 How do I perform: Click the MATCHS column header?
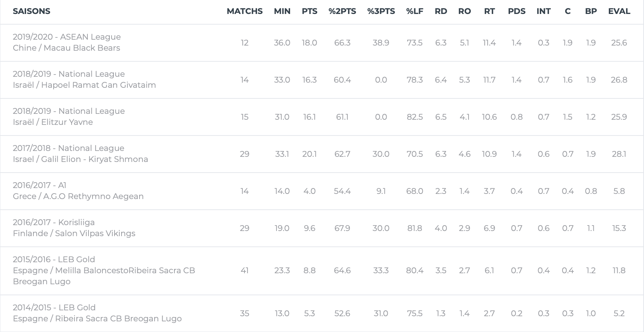(x=245, y=11)
